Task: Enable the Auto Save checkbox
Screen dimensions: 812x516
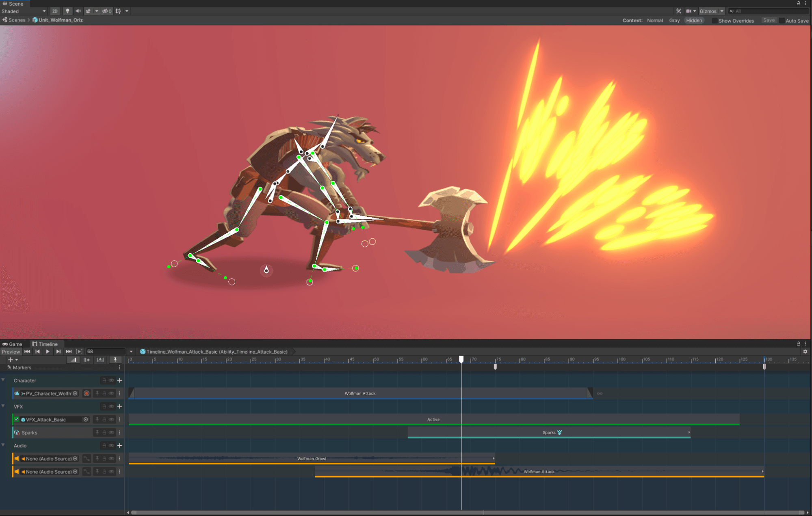Action: click(x=782, y=21)
